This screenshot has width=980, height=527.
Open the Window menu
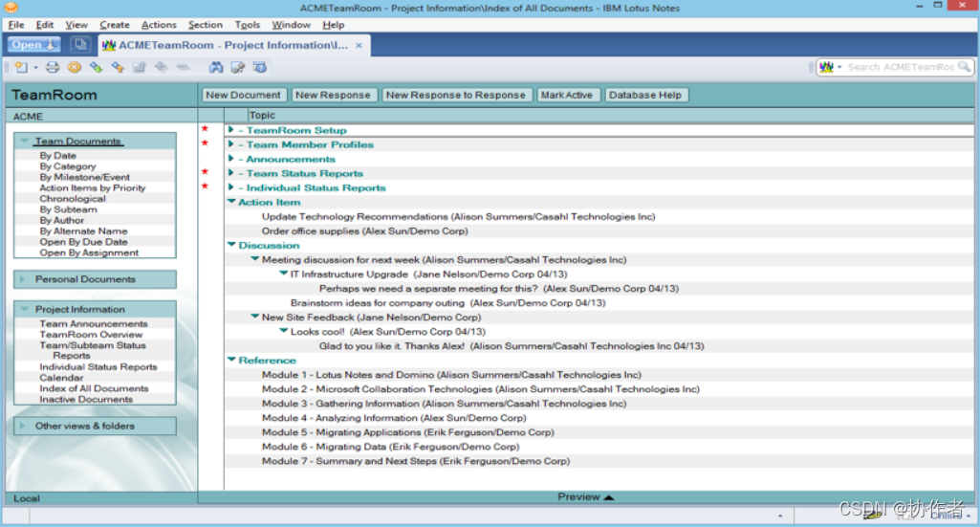[x=291, y=25]
